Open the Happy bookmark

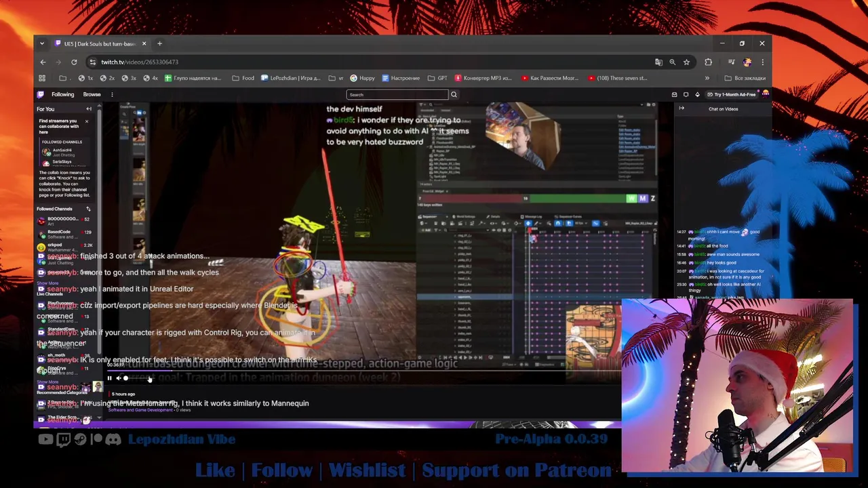coord(362,78)
